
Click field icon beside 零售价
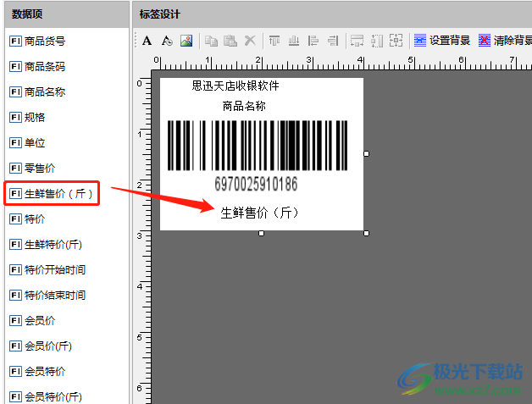(15, 169)
